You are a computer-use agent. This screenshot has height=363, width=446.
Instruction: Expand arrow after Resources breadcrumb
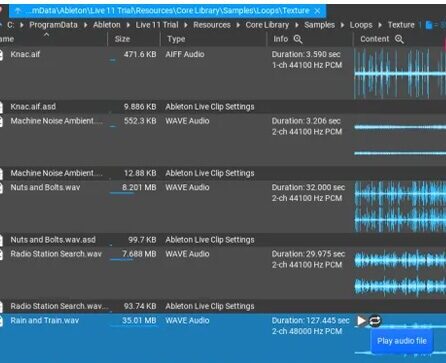pyautogui.click(x=238, y=25)
